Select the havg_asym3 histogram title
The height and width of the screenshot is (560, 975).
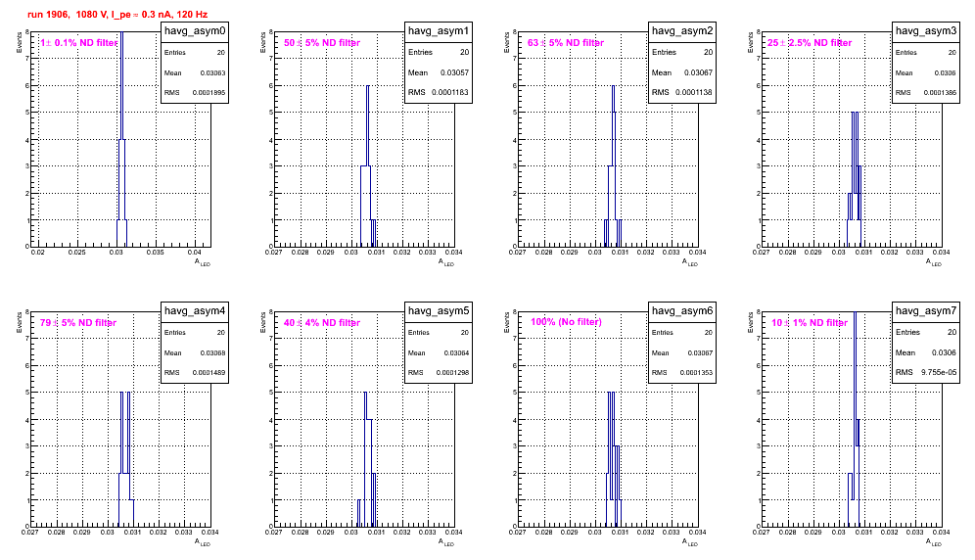[926, 31]
